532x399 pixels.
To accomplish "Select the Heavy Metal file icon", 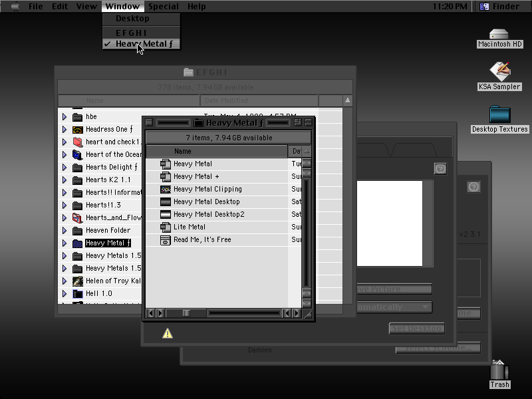I will point(165,164).
